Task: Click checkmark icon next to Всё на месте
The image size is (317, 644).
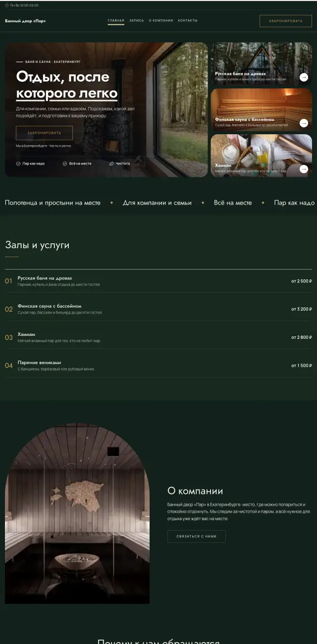Action: tap(65, 163)
